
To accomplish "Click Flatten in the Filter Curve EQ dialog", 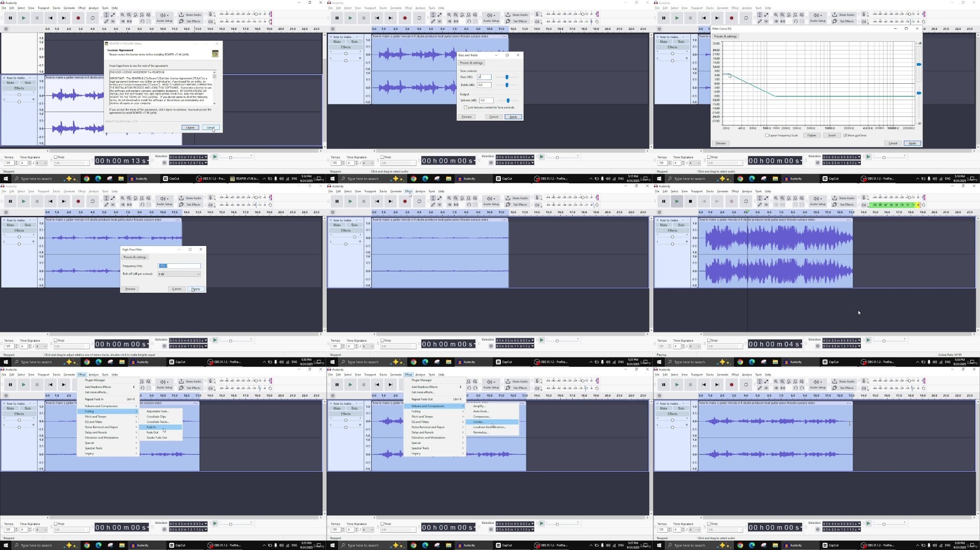I will 812,135.
